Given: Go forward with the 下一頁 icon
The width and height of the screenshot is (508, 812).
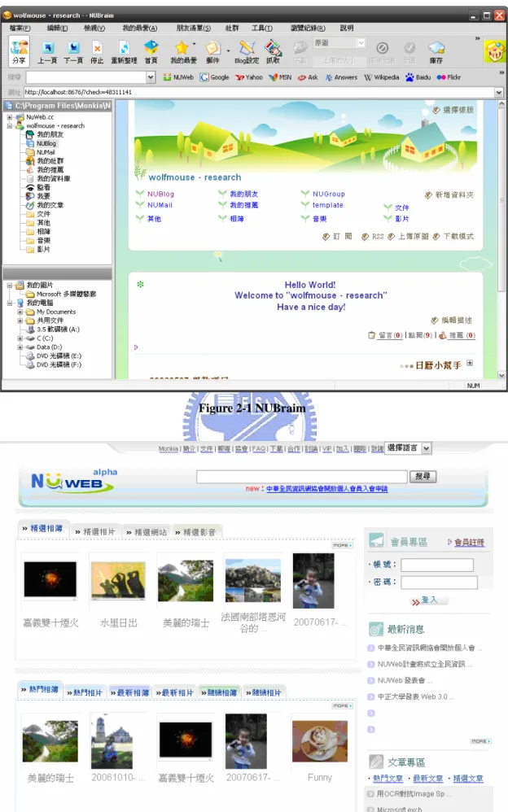Looking at the screenshot, I should [x=73, y=48].
